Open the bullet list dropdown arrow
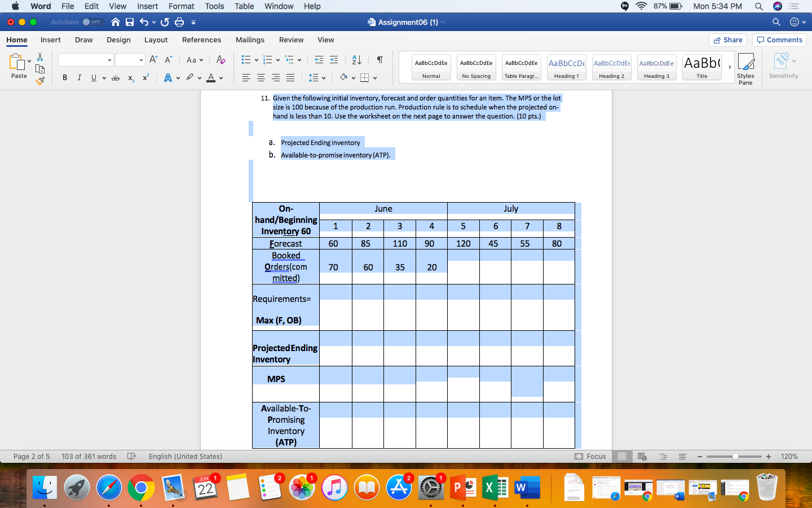 pyautogui.click(x=255, y=59)
